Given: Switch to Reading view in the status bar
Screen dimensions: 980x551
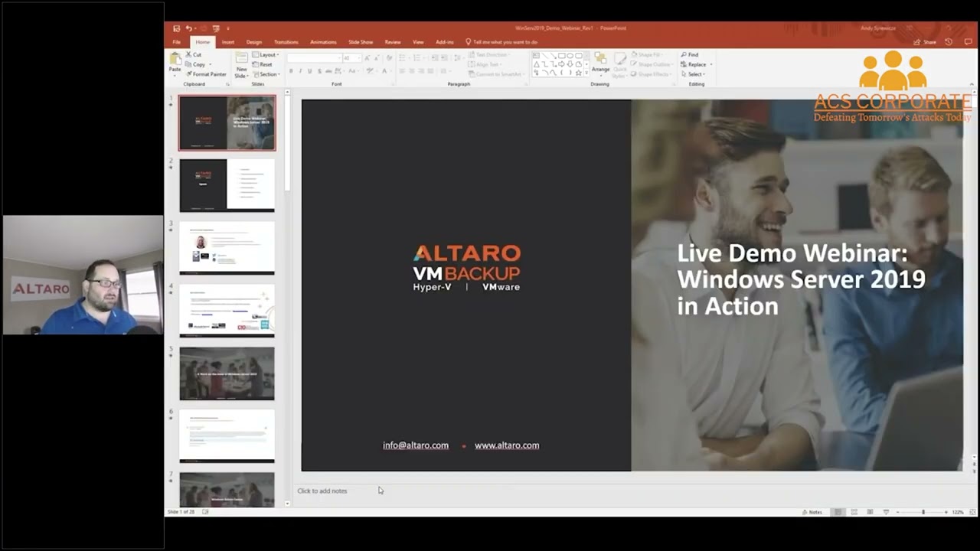Looking at the screenshot, I should 870,512.
